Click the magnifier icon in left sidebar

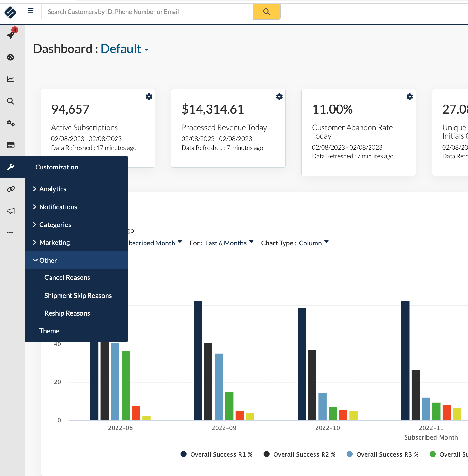click(x=11, y=101)
